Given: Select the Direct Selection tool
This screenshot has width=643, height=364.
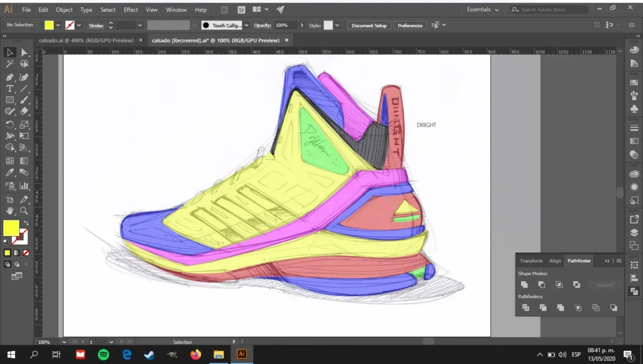Looking at the screenshot, I should [24, 52].
